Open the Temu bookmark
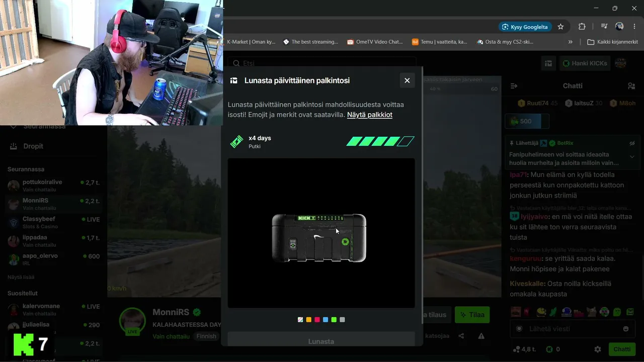The width and height of the screenshot is (644, 362). click(440, 42)
